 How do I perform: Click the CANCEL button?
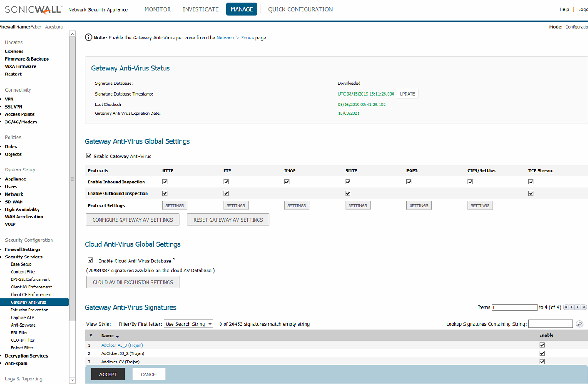click(149, 375)
